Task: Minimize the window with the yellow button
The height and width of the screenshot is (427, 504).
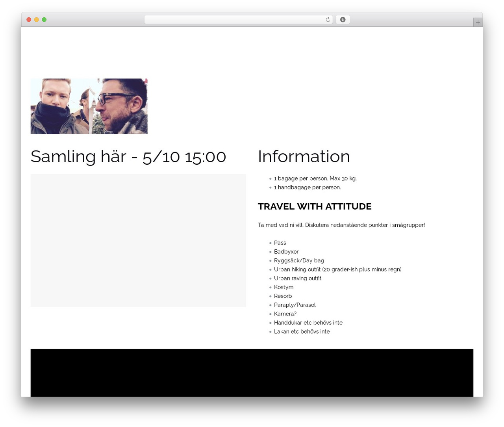Action: click(x=36, y=20)
